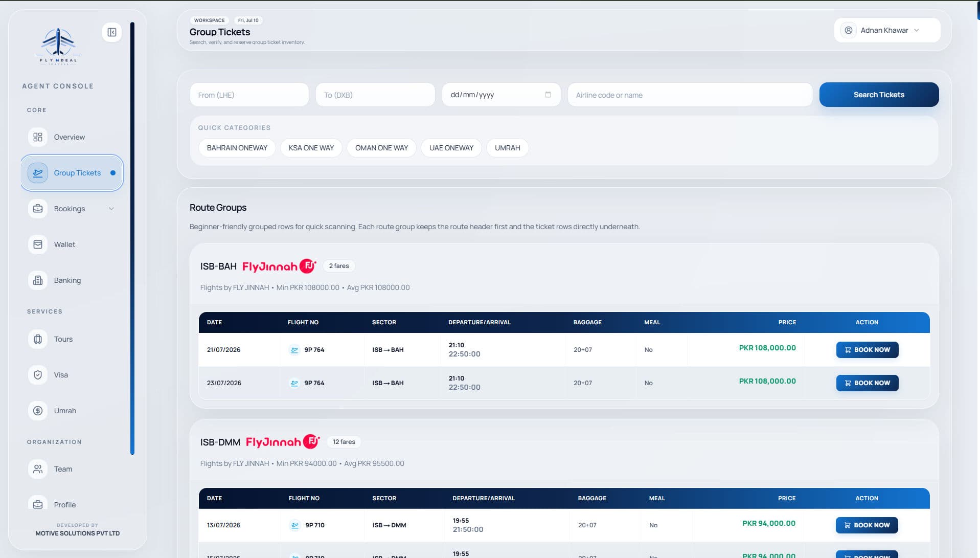Viewport: 980px width, 558px height.
Task: Click the FlyJinnah logo in ISB-DMM group
Action: 283,442
